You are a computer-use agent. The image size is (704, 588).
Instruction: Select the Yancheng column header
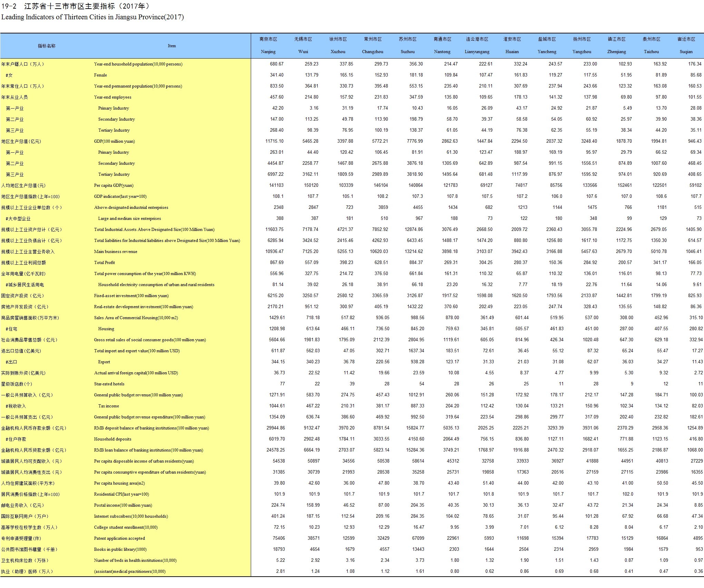pyautogui.click(x=547, y=52)
